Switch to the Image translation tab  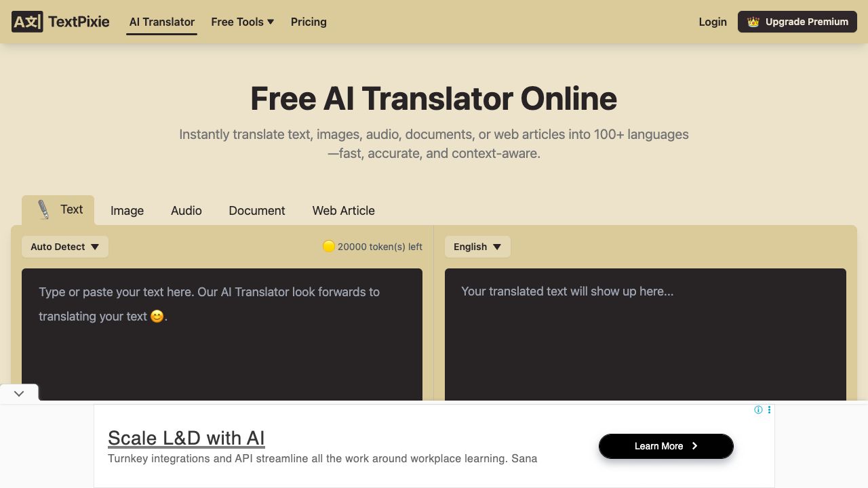[127, 210]
